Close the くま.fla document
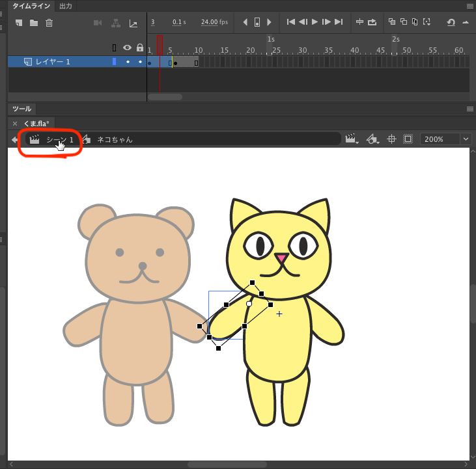 (15, 124)
